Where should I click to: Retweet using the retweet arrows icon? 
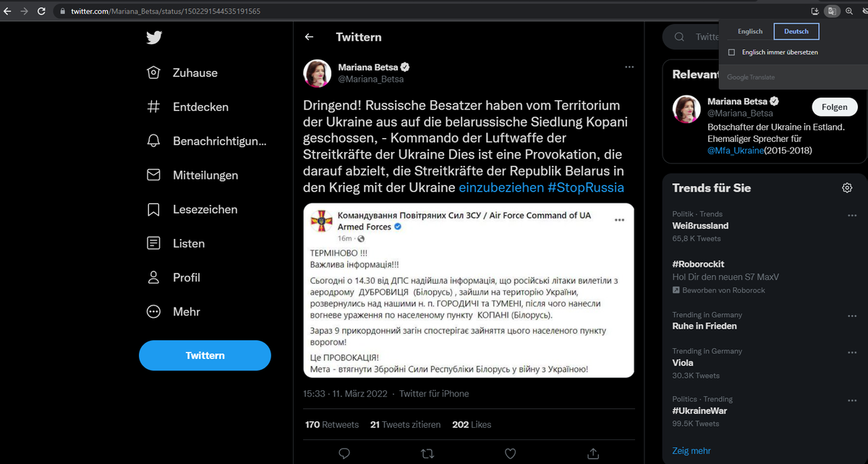pos(427,454)
